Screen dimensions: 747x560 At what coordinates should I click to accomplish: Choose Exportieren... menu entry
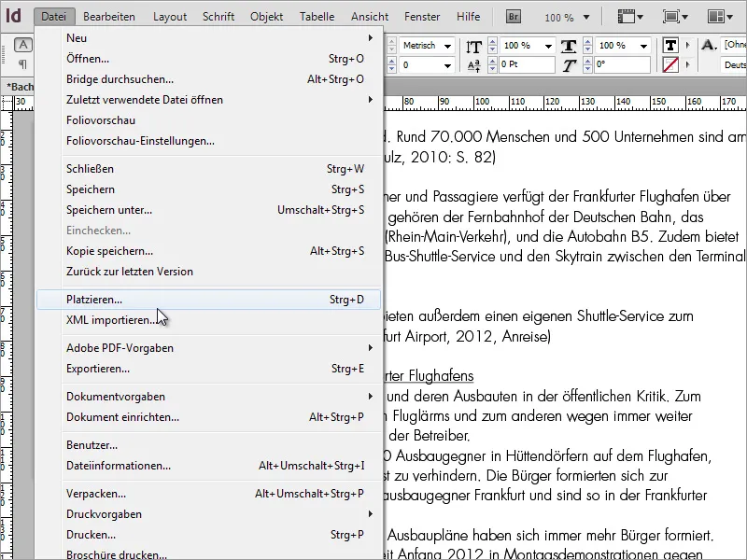(x=208, y=368)
